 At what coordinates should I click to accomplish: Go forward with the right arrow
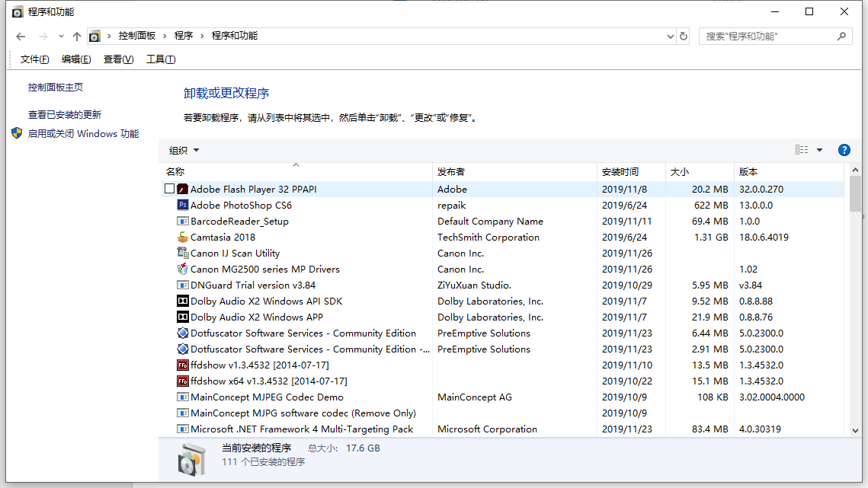click(x=43, y=37)
